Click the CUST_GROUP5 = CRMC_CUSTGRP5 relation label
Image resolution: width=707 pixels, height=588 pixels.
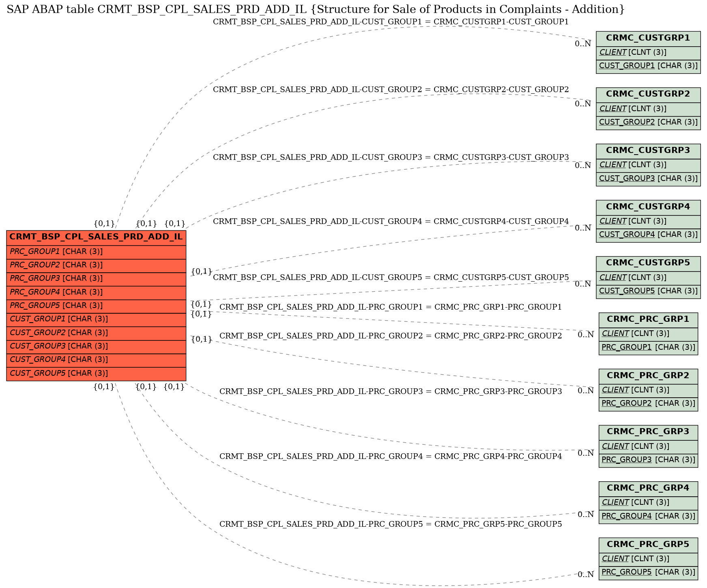391,278
